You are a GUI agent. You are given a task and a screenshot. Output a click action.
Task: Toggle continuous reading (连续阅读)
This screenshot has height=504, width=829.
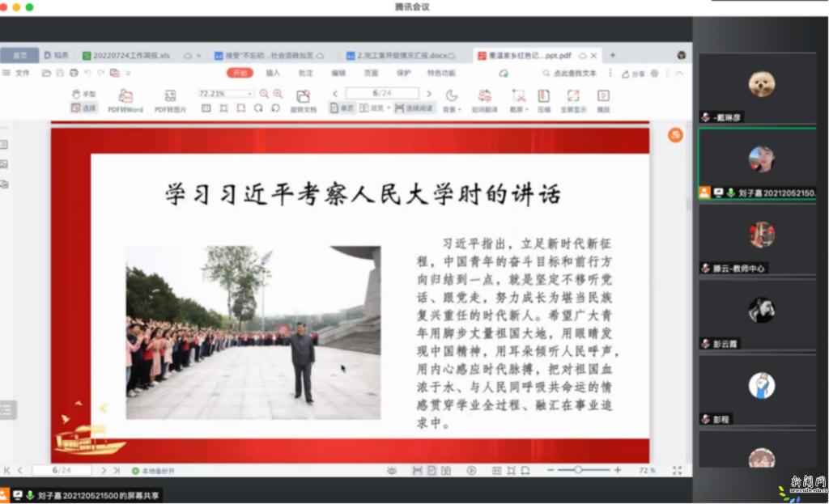point(414,108)
